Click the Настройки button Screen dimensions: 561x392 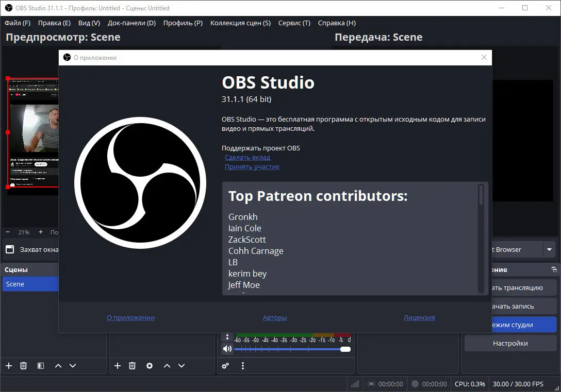[x=510, y=344]
